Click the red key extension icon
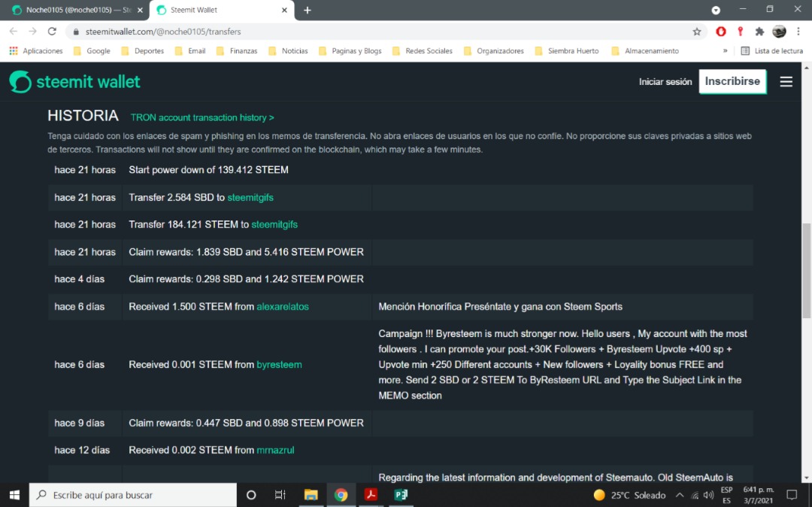The height and width of the screenshot is (507, 812). click(x=741, y=32)
